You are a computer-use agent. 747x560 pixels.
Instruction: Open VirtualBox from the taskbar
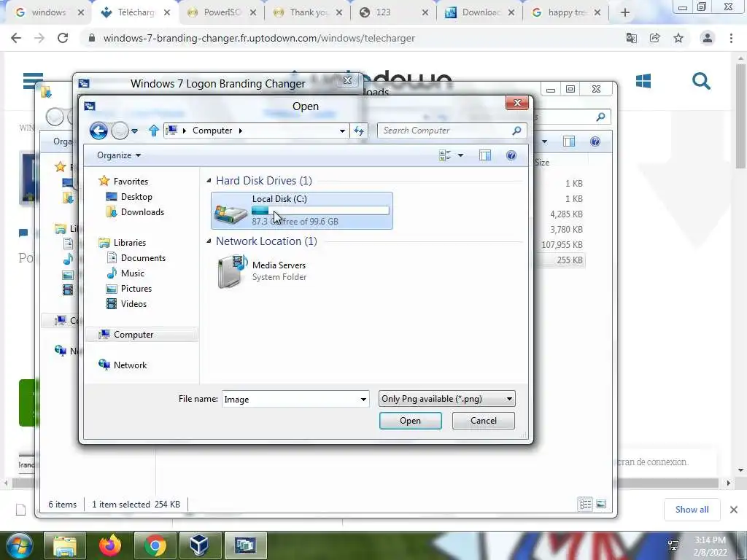[x=199, y=545]
